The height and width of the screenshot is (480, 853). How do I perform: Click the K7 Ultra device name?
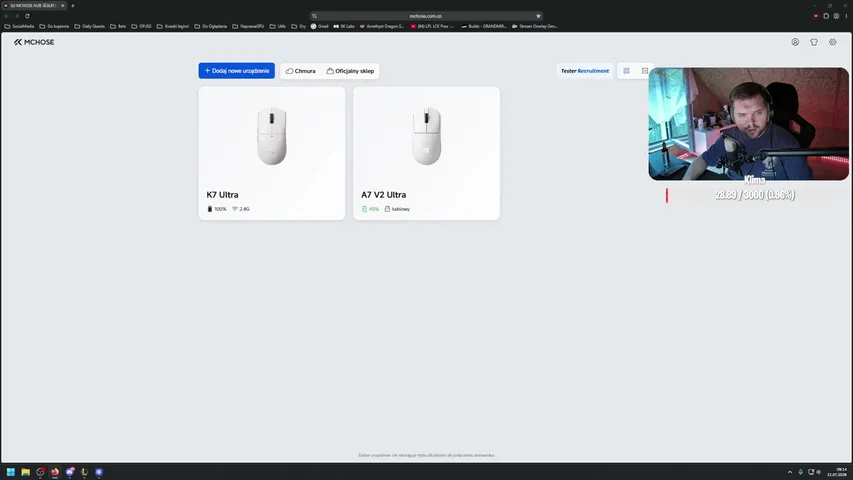pyautogui.click(x=222, y=194)
